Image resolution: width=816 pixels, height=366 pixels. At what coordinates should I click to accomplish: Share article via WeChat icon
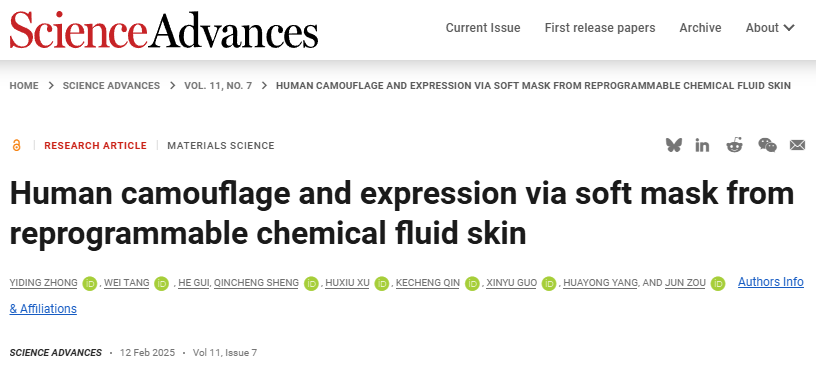pos(767,145)
